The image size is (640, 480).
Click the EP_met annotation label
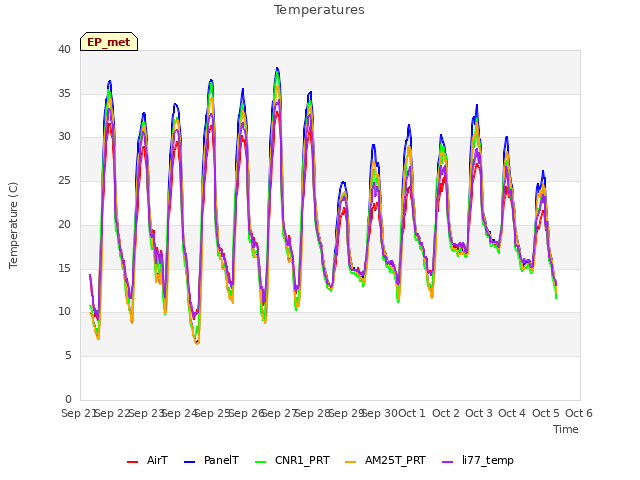click(109, 42)
